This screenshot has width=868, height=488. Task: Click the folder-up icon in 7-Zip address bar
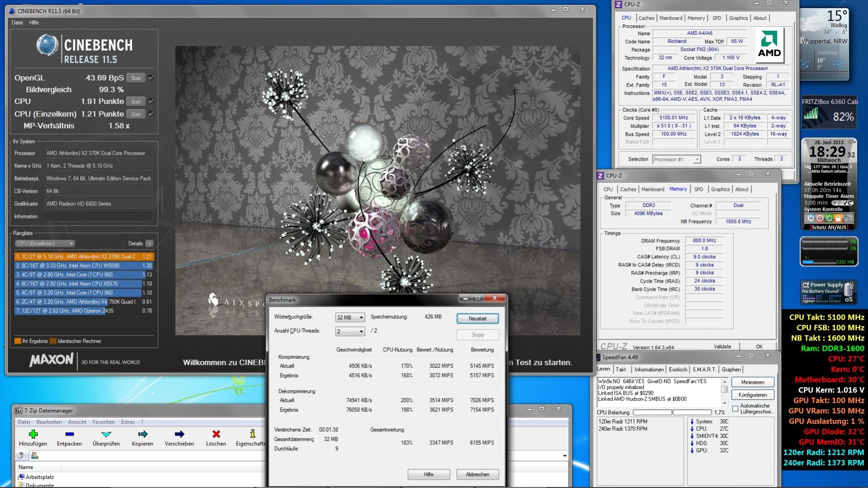(21, 455)
